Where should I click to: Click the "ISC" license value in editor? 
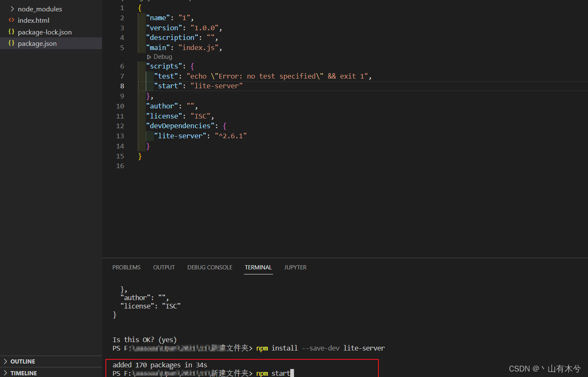[201, 116]
